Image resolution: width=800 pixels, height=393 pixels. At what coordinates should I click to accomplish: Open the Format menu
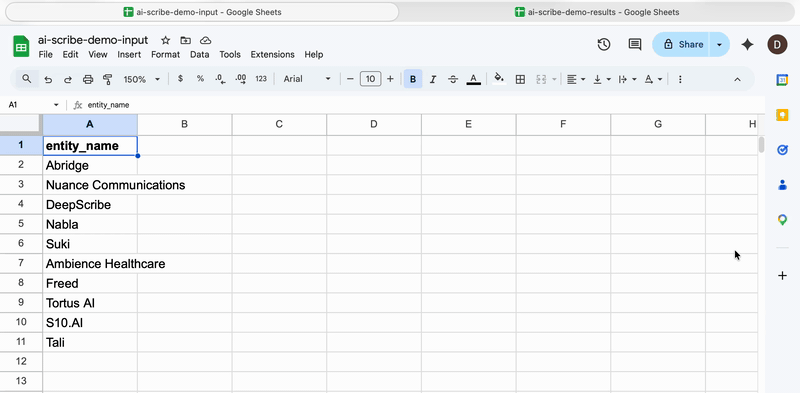pos(165,55)
